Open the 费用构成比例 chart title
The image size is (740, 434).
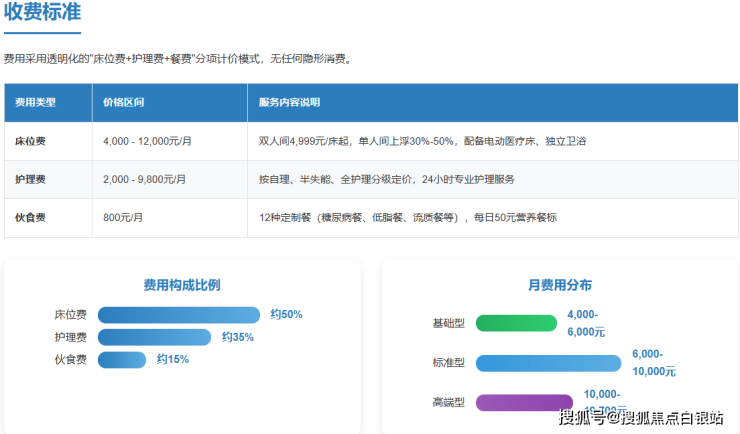[x=181, y=285]
